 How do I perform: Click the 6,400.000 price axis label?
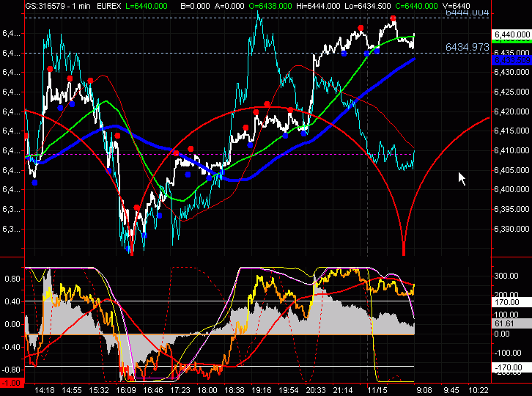(x=511, y=189)
